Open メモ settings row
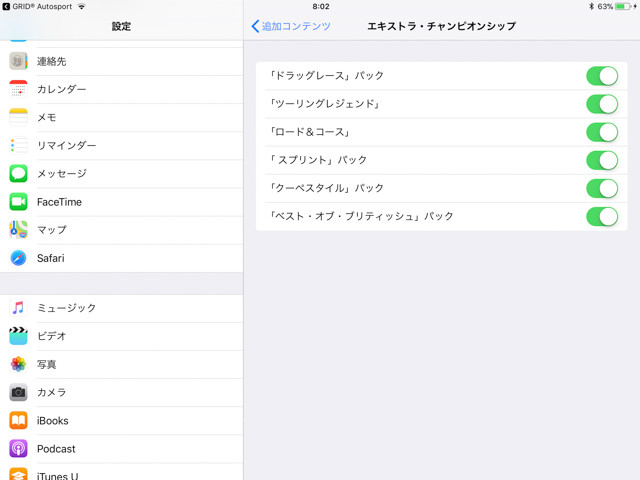 click(122, 118)
